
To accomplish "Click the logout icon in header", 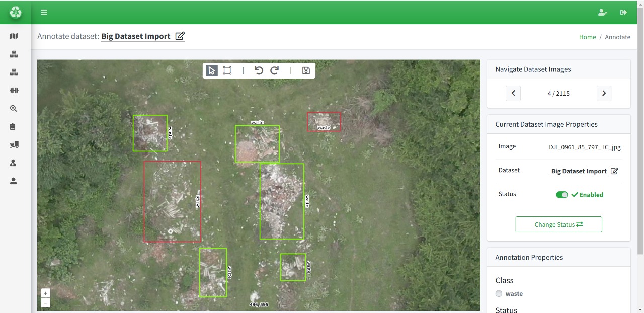I will coord(623,12).
